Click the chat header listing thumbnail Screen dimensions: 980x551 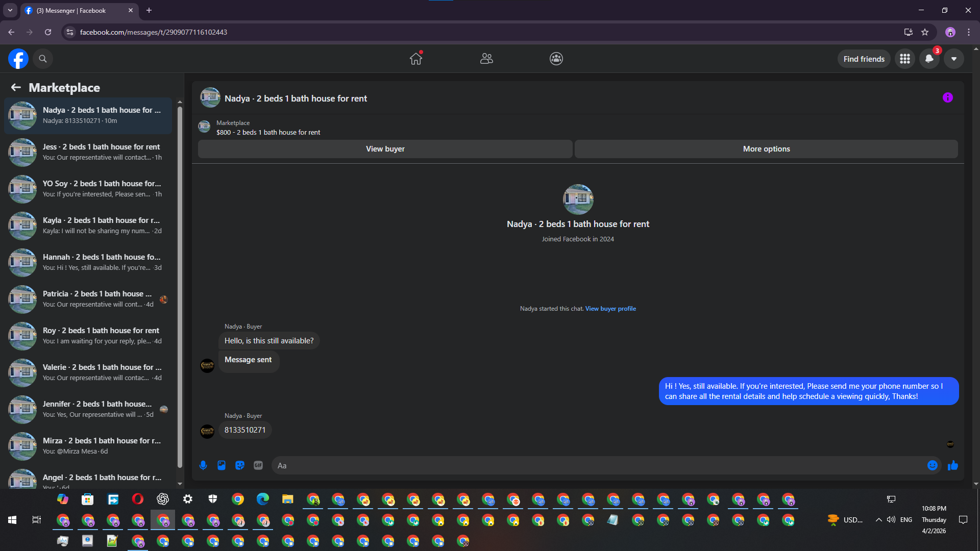[210, 98]
